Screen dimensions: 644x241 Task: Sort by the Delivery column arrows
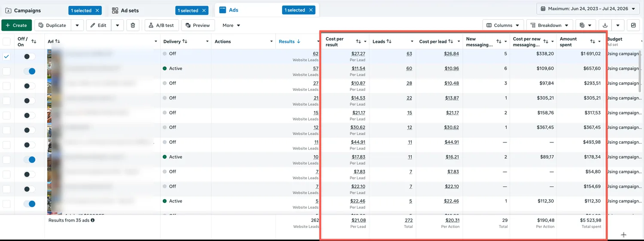click(185, 42)
